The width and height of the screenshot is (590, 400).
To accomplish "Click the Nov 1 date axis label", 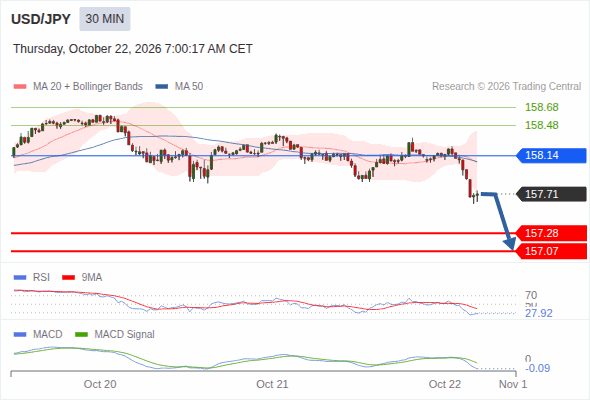I will click(x=512, y=384).
